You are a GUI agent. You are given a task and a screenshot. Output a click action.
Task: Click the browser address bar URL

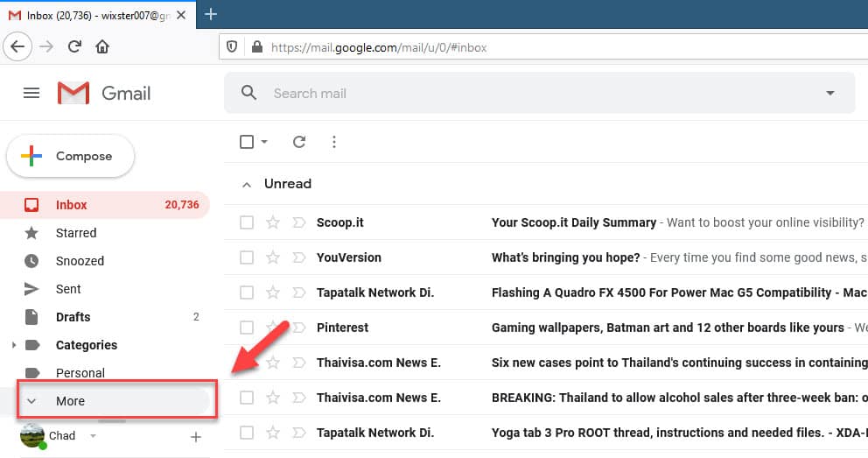[x=379, y=47]
